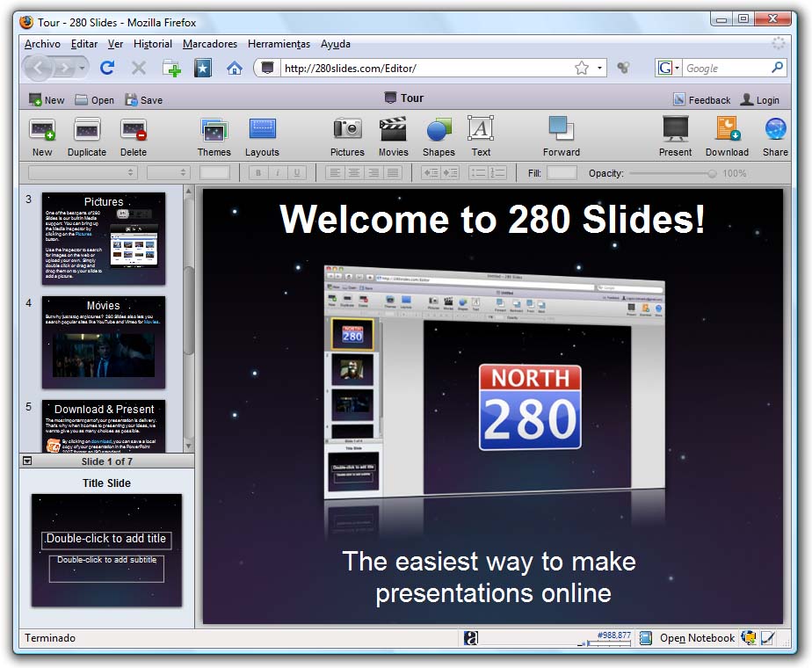Toggle Italic formatting

click(278, 173)
